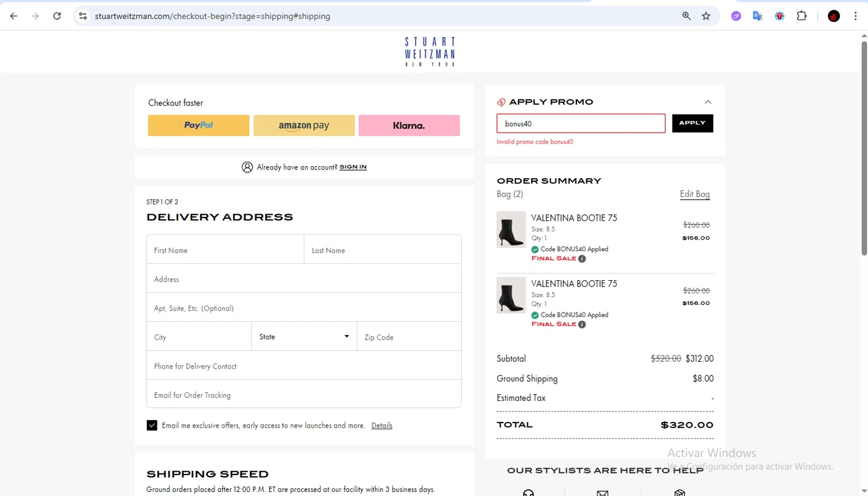Image resolution: width=868 pixels, height=496 pixels.
Task: Click the Apt, Suite, Etc. field
Action: [x=304, y=307]
